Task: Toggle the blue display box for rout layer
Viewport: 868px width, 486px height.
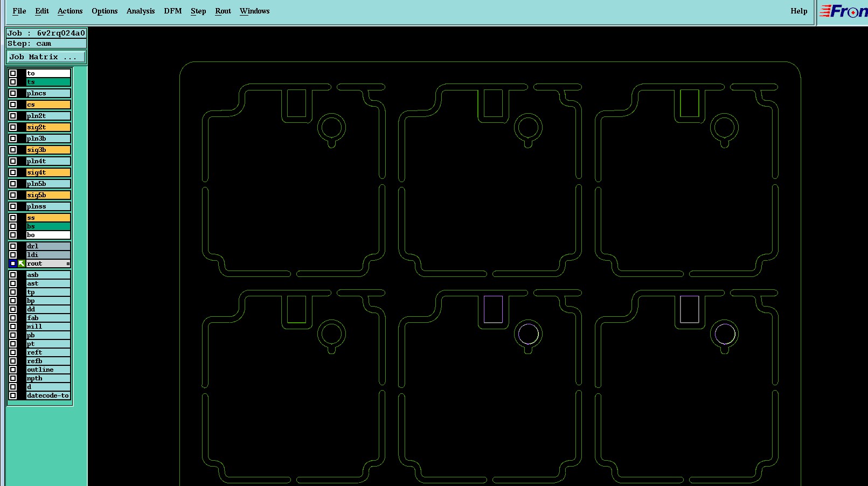Action: click(x=13, y=263)
